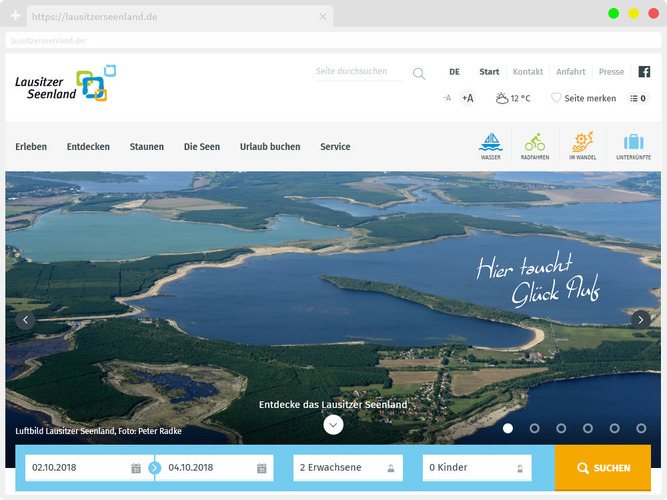This screenshot has width=667, height=500.
Task: Open the saved pages list counter
Action: point(638,98)
